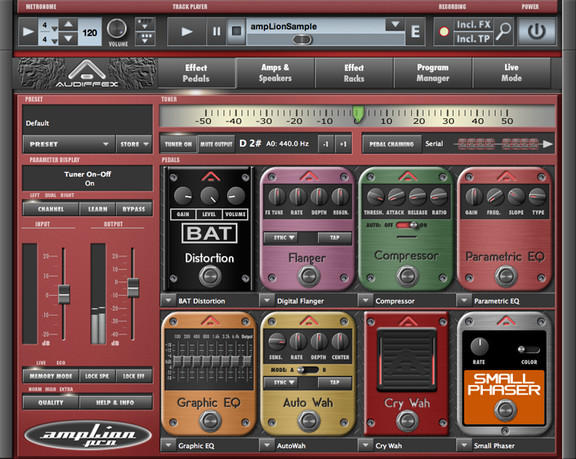
Task: Click the LEARN button
Action: click(97, 209)
